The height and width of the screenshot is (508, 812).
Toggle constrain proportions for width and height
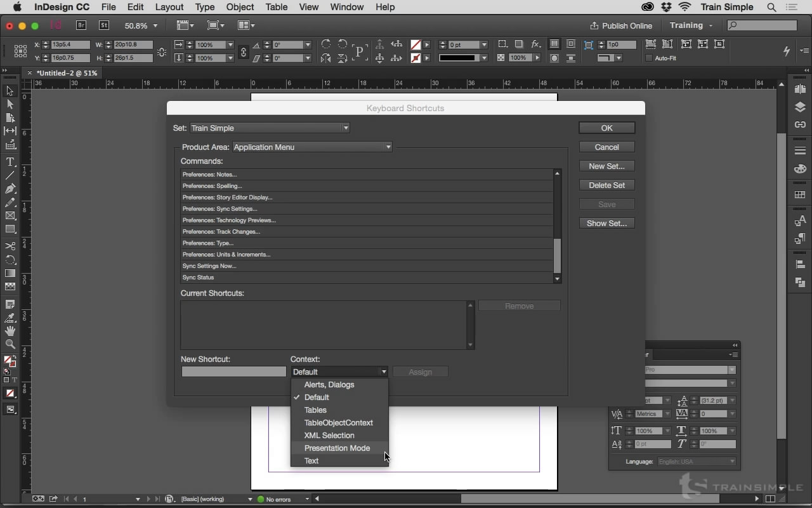(162, 51)
